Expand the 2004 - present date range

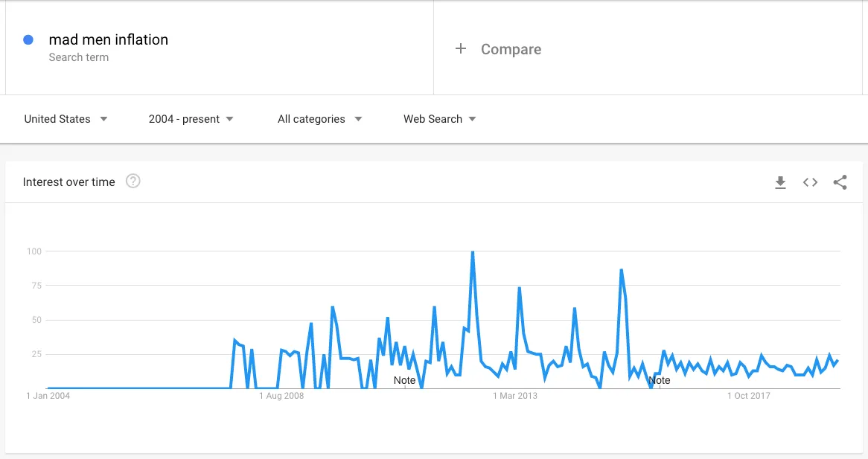(x=191, y=119)
